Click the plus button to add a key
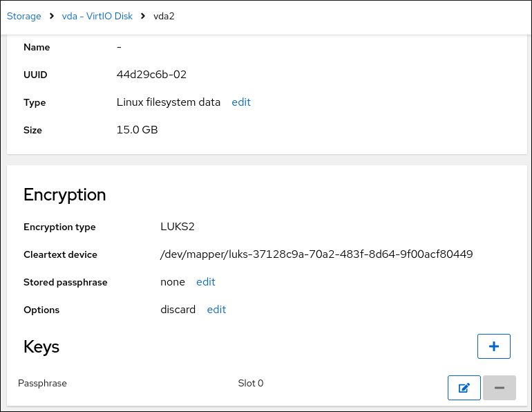 tap(493, 346)
